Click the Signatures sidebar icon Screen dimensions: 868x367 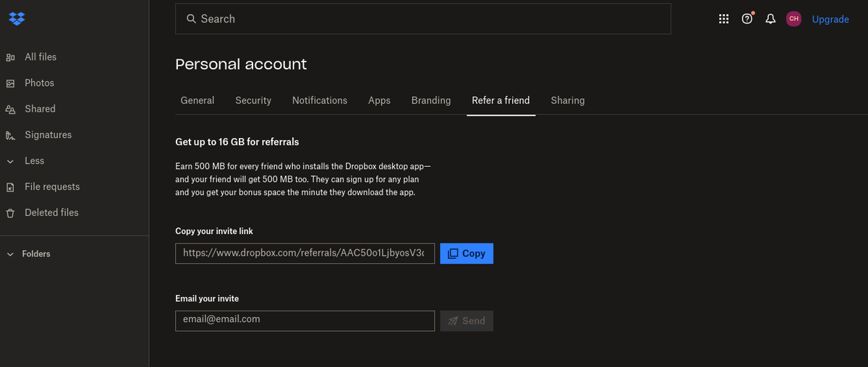coord(10,135)
